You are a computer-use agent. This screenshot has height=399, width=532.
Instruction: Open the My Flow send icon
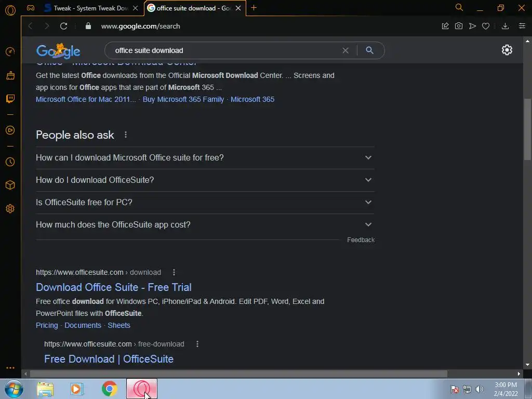point(472,26)
